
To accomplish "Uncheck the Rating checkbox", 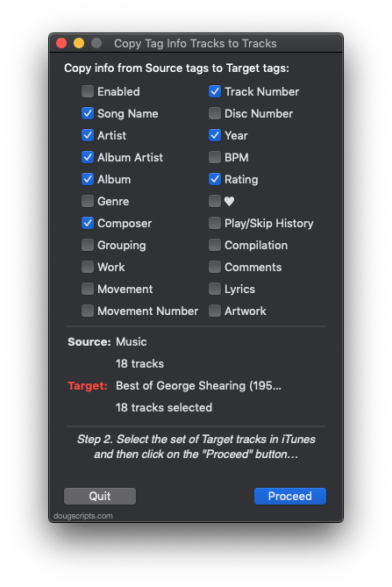I will tap(215, 179).
